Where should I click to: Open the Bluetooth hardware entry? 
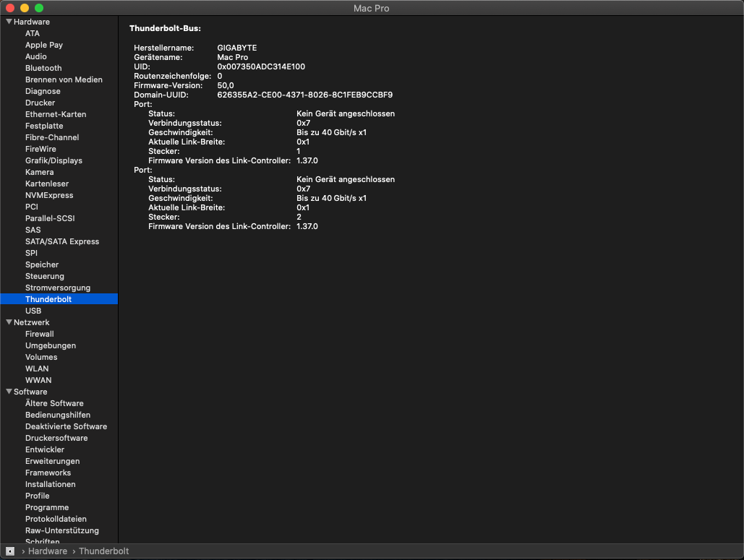43,68
